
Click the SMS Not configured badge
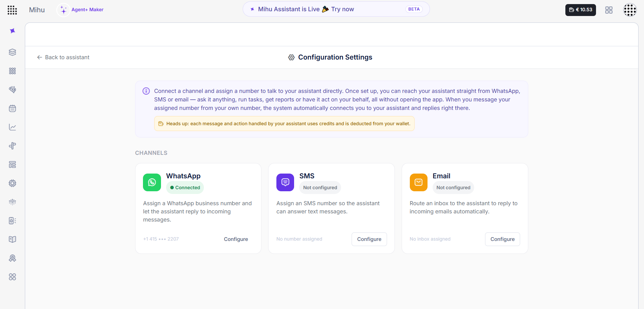tap(320, 188)
